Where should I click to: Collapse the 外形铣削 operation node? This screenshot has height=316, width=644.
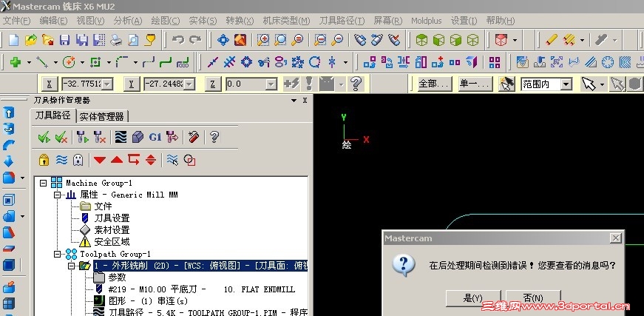click(x=71, y=266)
